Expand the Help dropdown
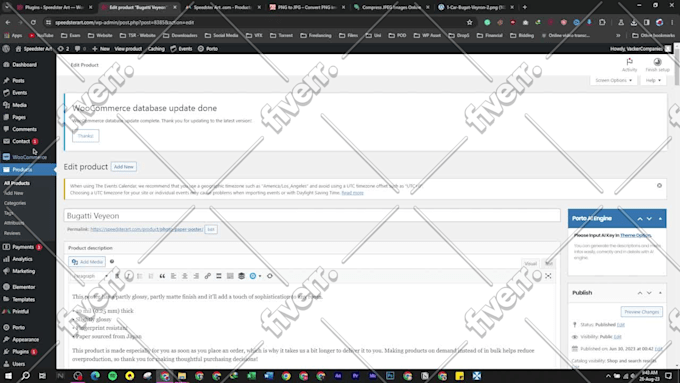Viewport: 680px width, 383px height. (x=653, y=80)
